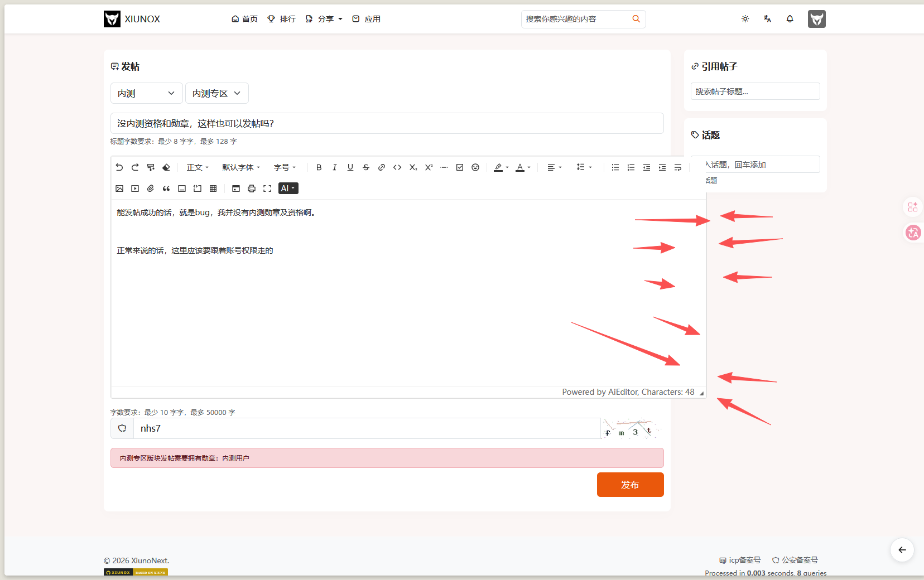The width and height of the screenshot is (924, 580).
Task: Open user avatar menu
Action: 817,19
